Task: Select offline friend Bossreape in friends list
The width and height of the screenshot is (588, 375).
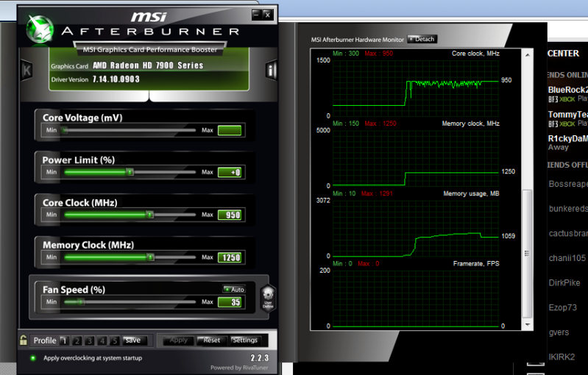Action: [x=568, y=184]
